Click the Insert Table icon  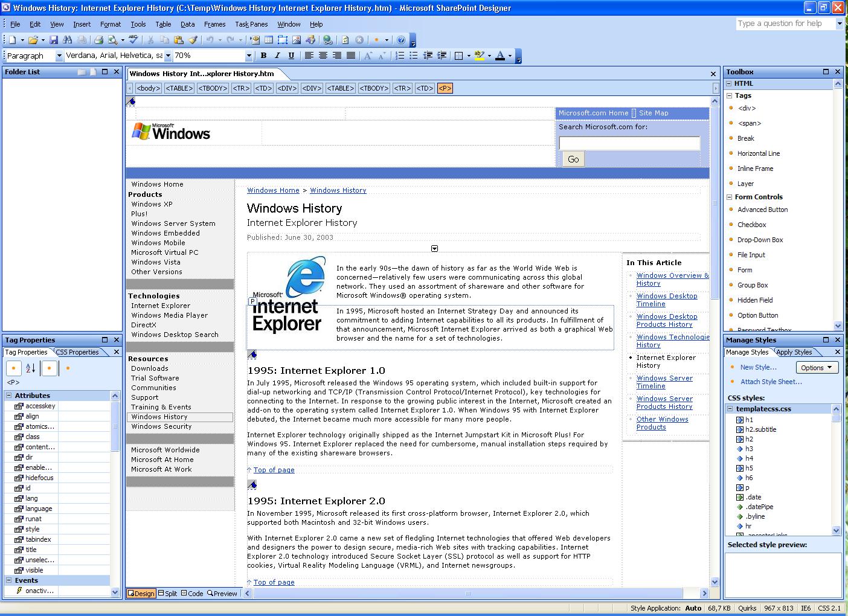(269, 40)
